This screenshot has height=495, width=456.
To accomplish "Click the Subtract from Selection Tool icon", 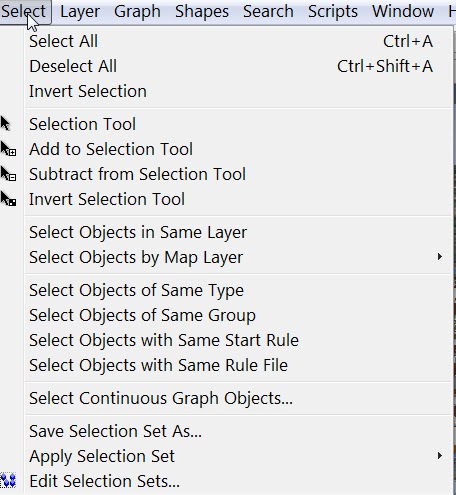I will click(8, 173).
